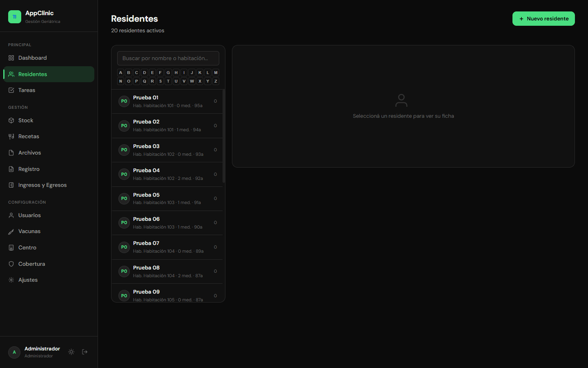Click the resident list scrollbar
Viewport: 588px width, 368px height.
coord(224,136)
